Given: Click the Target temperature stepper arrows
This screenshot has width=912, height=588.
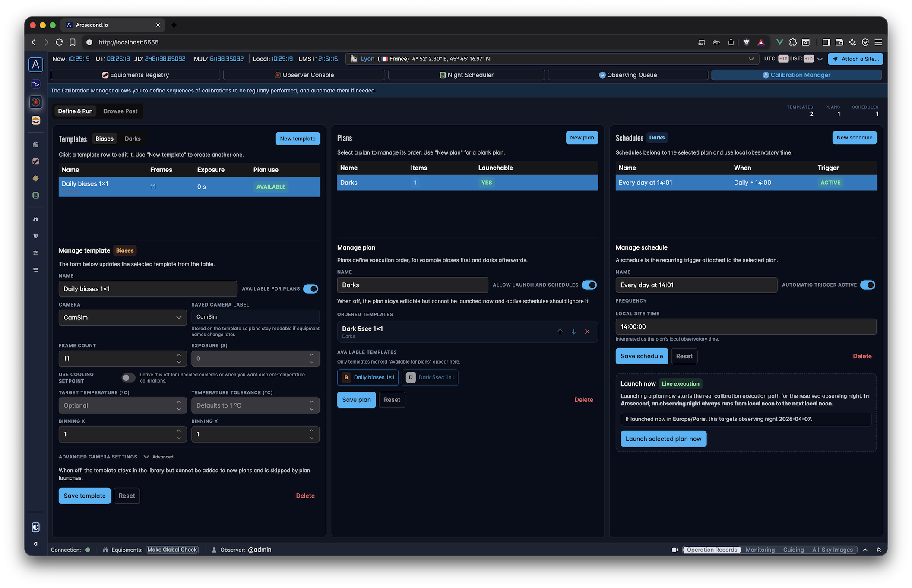Looking at the screenshot, I should click(179, 405).
